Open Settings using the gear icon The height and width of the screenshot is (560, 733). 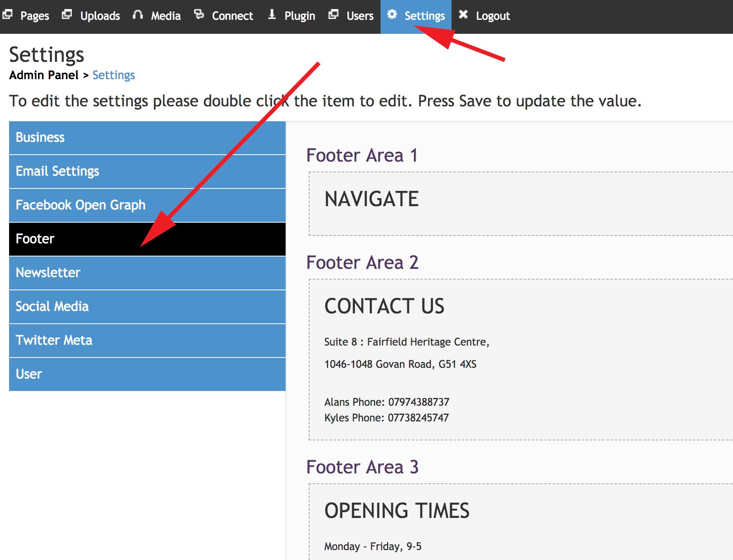pos(392,14)
